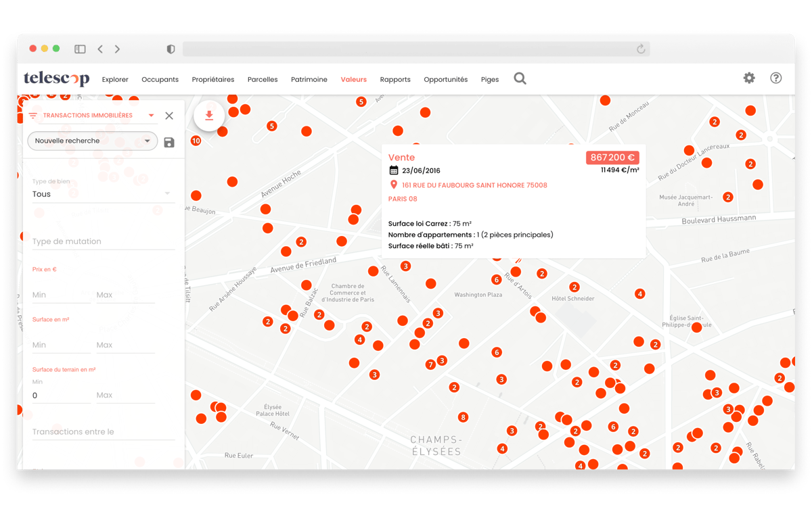Click the map cluster marker labeled 10
812x524 pixels.
point(196,141)
